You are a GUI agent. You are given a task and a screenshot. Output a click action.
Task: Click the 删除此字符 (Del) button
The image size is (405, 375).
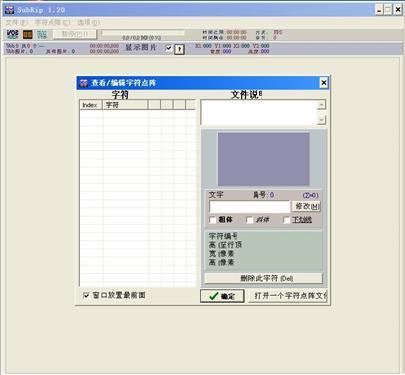[264, 278]
